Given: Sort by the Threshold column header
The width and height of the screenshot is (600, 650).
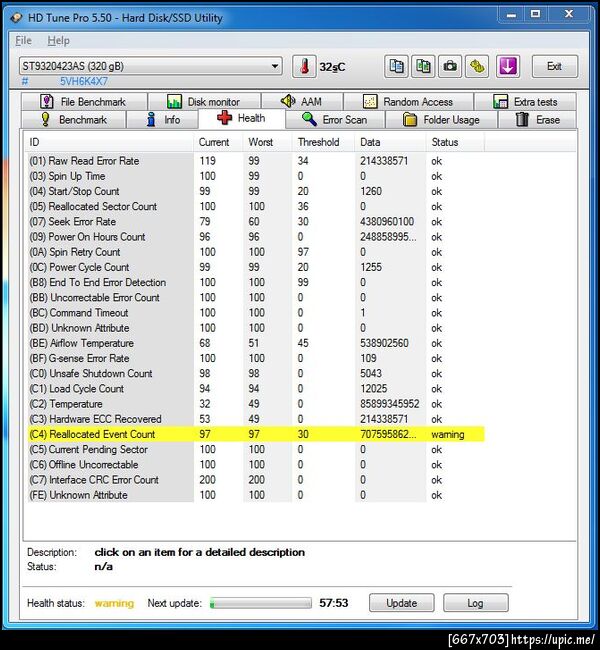Looking at the screenshot, I should (323, 142).
